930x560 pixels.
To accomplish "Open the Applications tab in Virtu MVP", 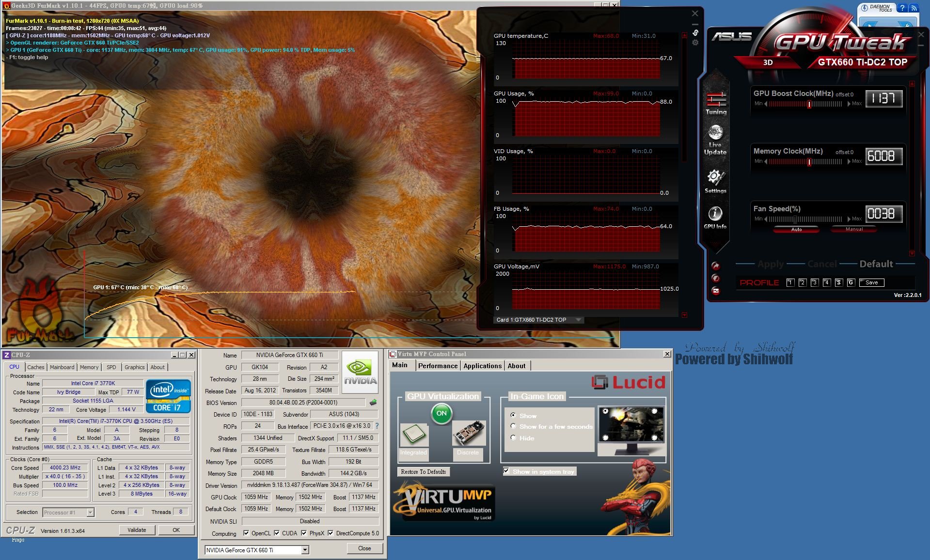I will (482, 366).
